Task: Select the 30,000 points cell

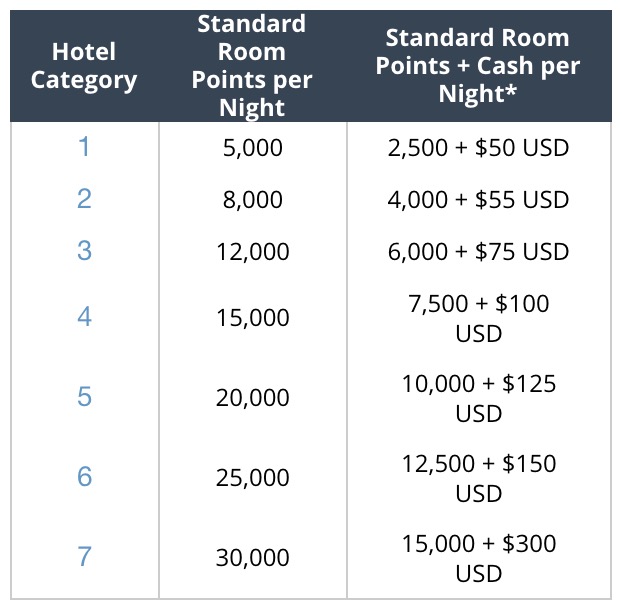Action: pos(253,557)
